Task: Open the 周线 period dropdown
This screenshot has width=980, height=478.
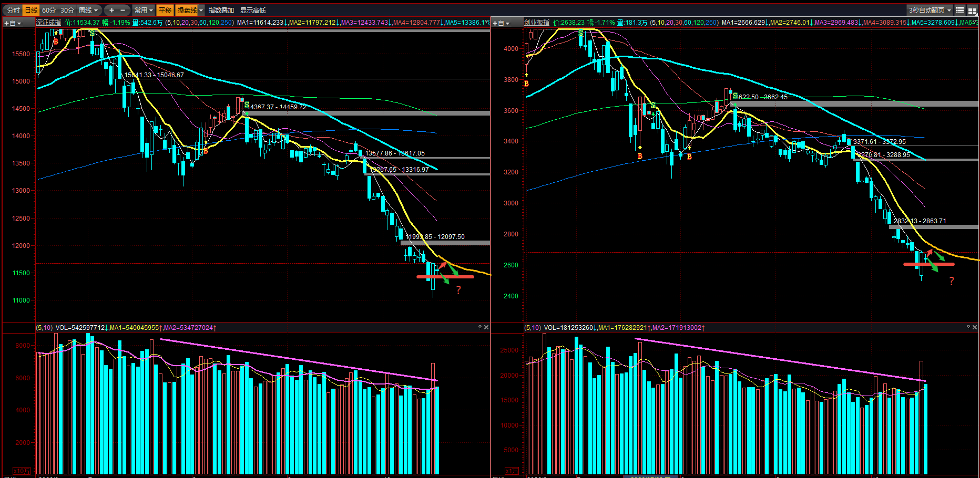Action: pos(88,10)
